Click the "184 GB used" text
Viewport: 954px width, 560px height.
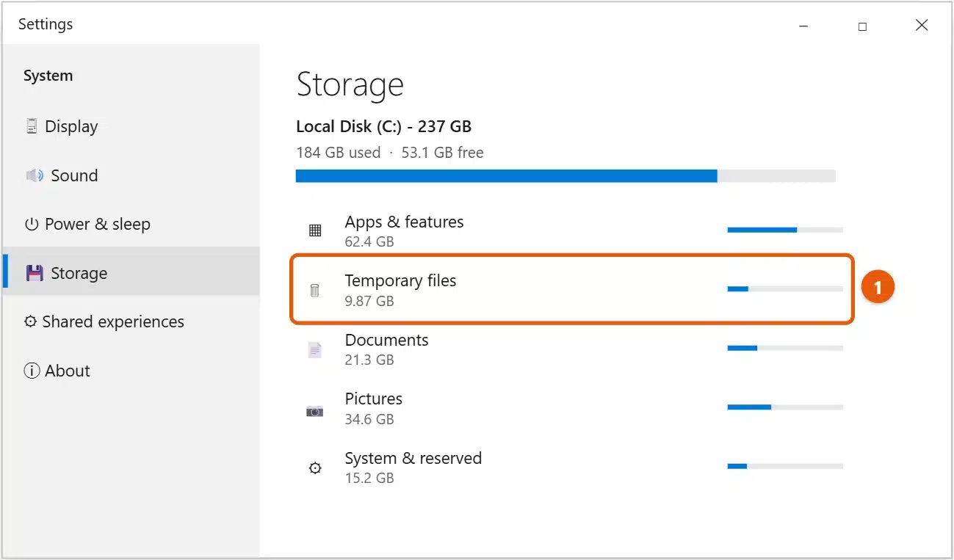(339, 153)
